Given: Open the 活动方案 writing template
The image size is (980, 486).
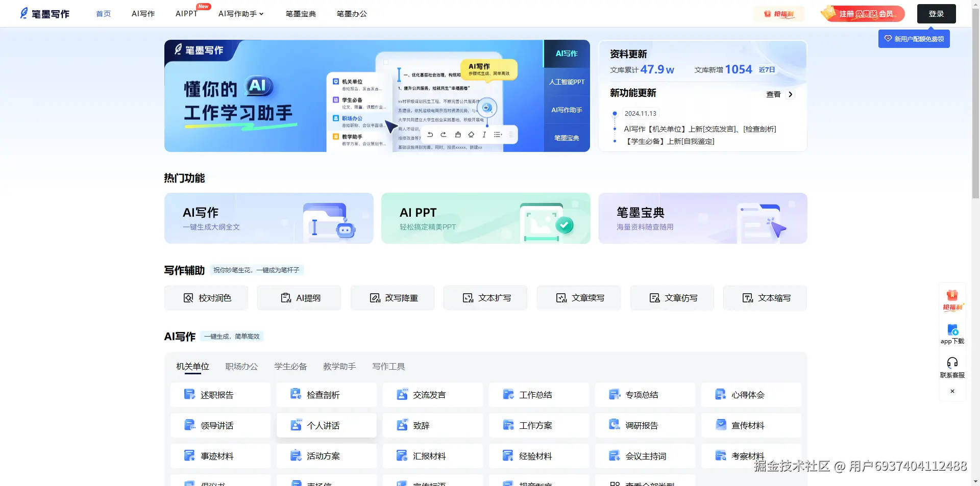Looking at the screenshot, I should pos(326,456).
